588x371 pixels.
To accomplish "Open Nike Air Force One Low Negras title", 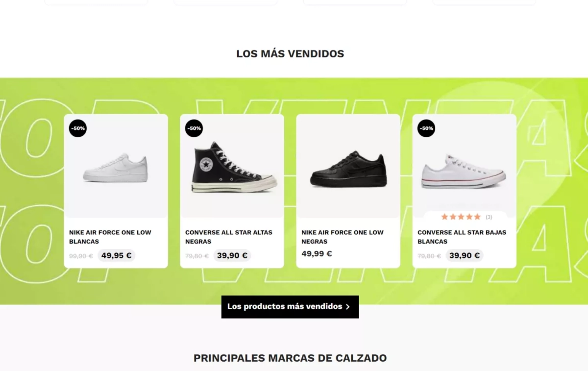I will click(x=343, y=237).
